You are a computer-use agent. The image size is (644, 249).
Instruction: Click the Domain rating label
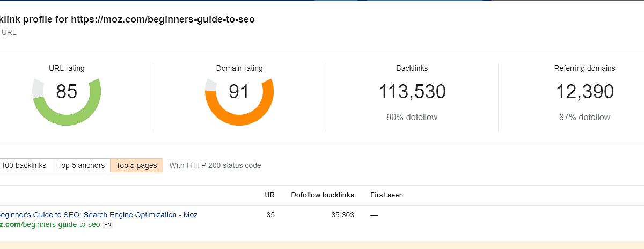click(x=239, y=68)
